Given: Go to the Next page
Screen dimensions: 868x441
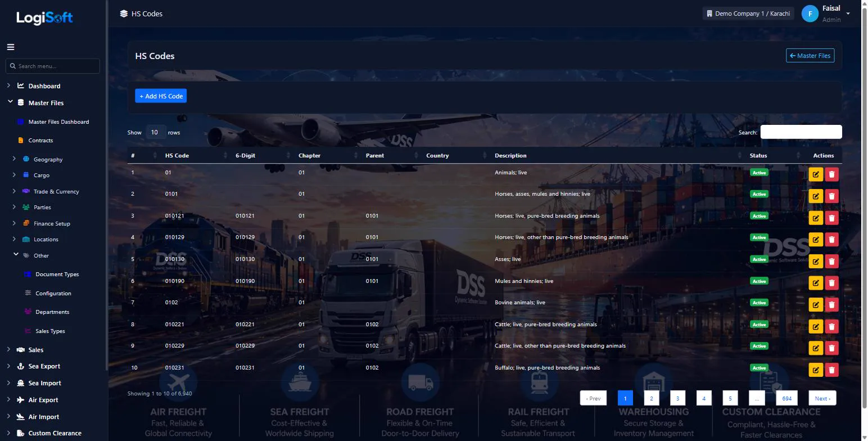Looking at the screenshot, I should [x=822, y=398].
